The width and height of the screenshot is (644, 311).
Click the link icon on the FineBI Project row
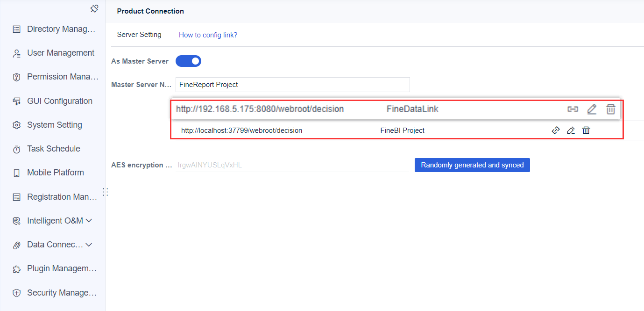[x=556, y=130]
